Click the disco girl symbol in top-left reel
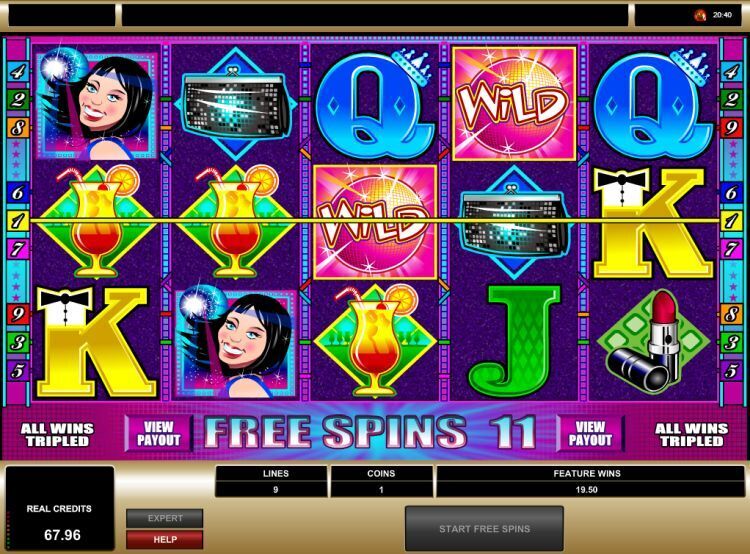 coord(97,105)
